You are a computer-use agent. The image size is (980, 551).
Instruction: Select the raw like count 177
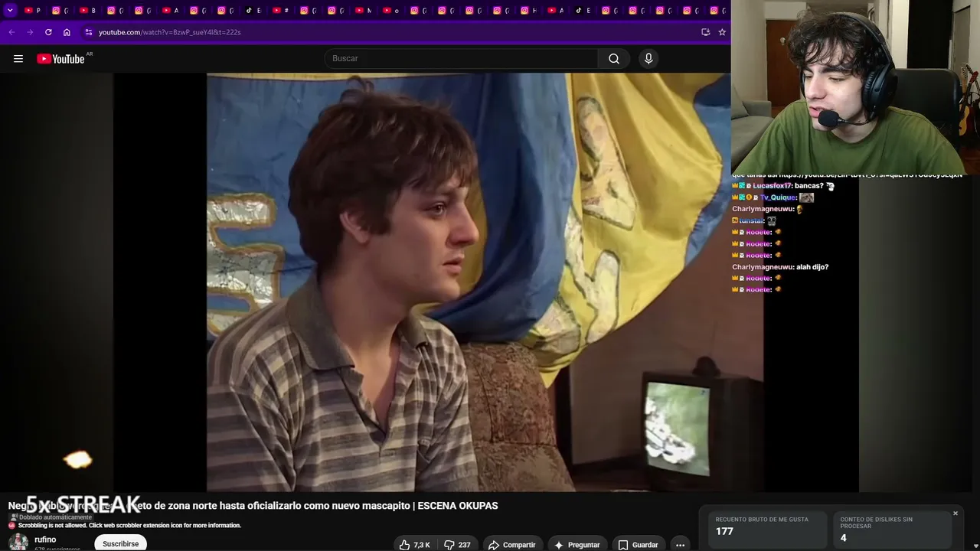point(724,531)
